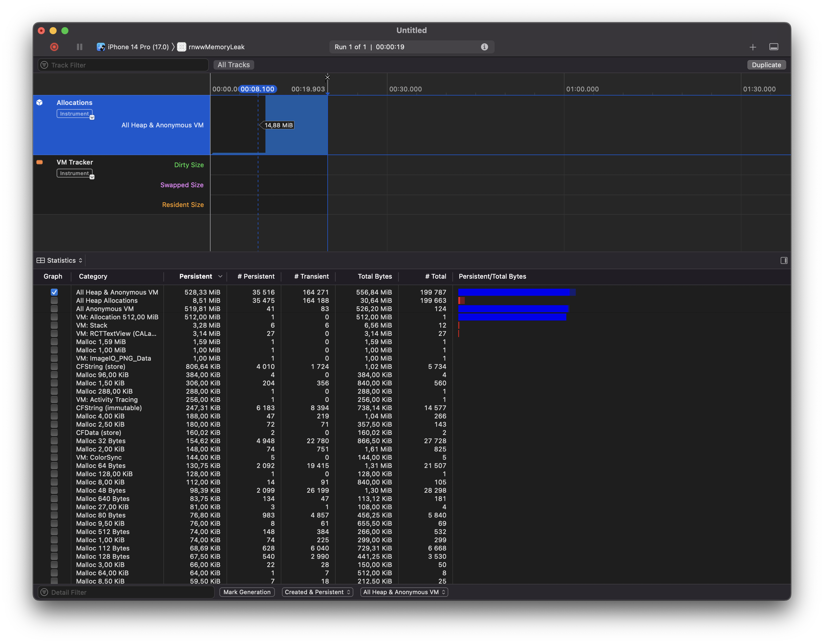Sort by # Transient column header
Screen dimensions: 824x644
click(311, 276)
